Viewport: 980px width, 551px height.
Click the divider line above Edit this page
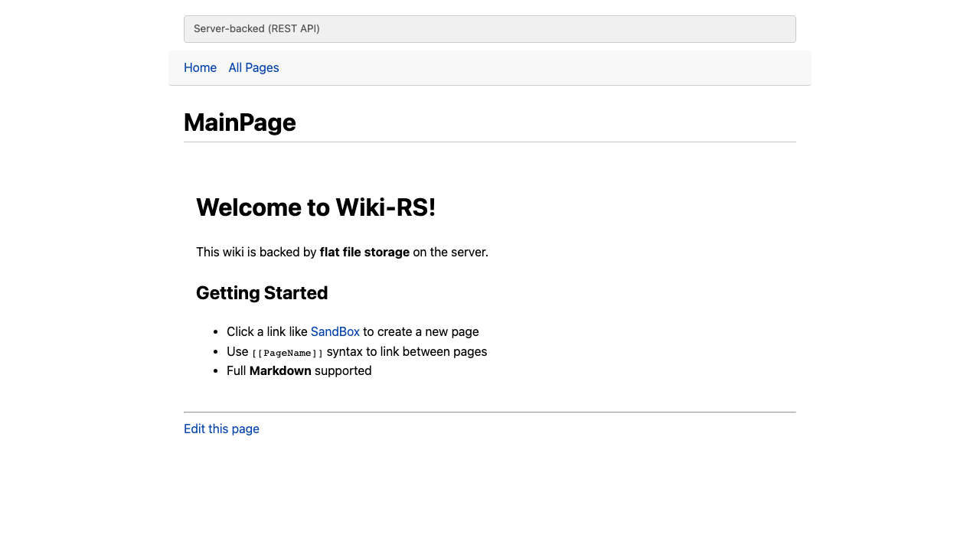[x=489, y=412]
